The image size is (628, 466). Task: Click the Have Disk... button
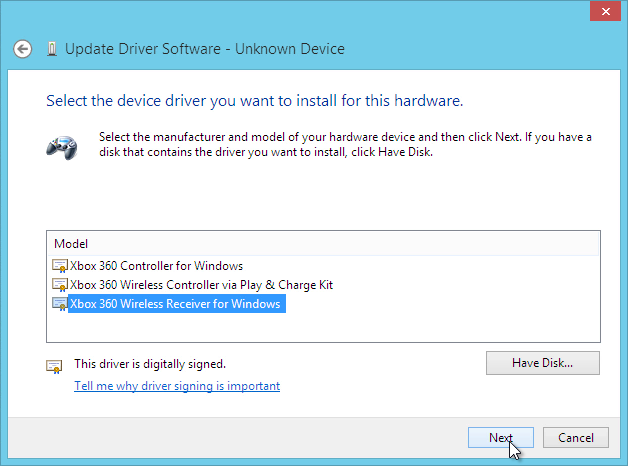coord(543,363)
